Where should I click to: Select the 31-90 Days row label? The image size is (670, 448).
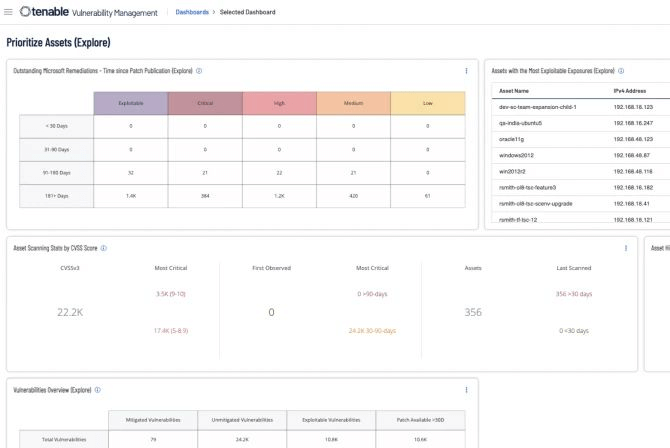tap(56, 150)
